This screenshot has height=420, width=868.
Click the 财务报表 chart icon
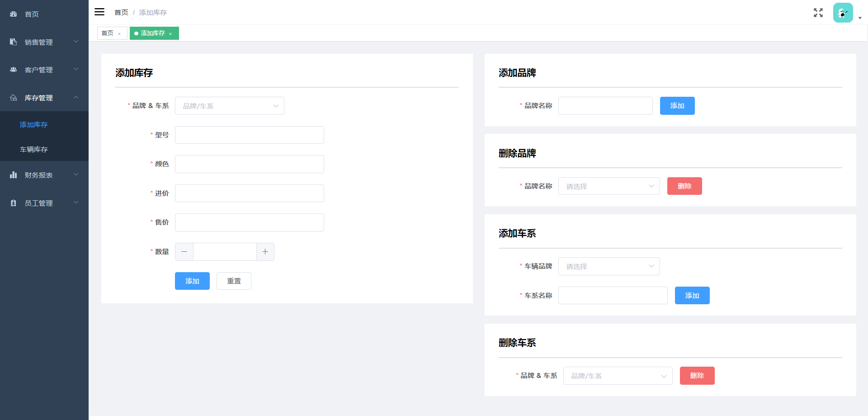click(x=14, y=175)
